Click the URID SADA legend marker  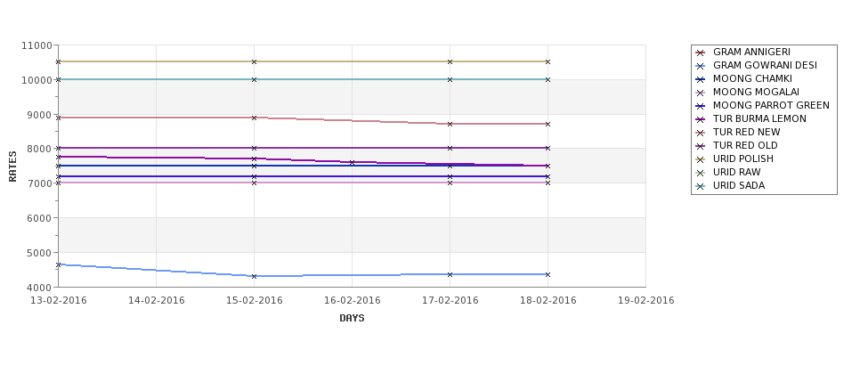pyautogui.click(x=701, y=186)
